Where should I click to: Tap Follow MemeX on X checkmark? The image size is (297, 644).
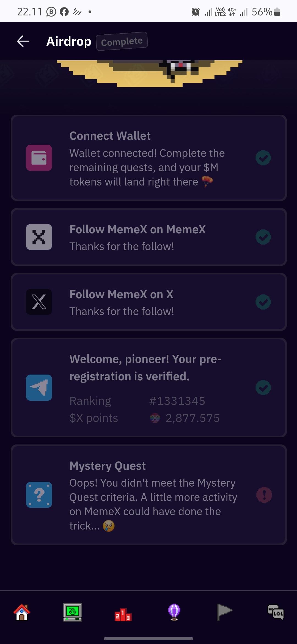point(263,302)
